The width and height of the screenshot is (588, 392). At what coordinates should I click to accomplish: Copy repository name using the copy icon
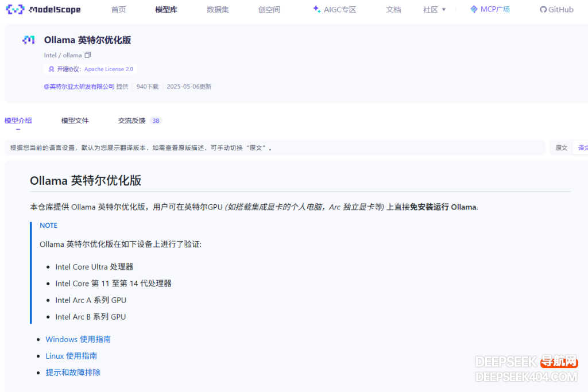click(x=87, y=55)
